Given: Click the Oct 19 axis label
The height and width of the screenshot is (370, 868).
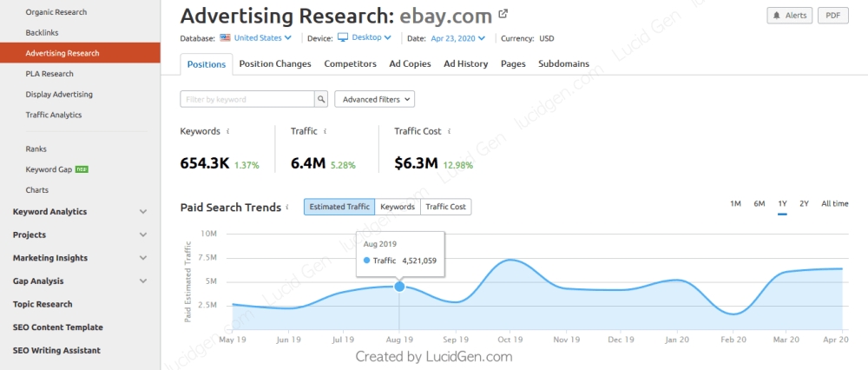Looking at the screenshot, I should 510,340.
